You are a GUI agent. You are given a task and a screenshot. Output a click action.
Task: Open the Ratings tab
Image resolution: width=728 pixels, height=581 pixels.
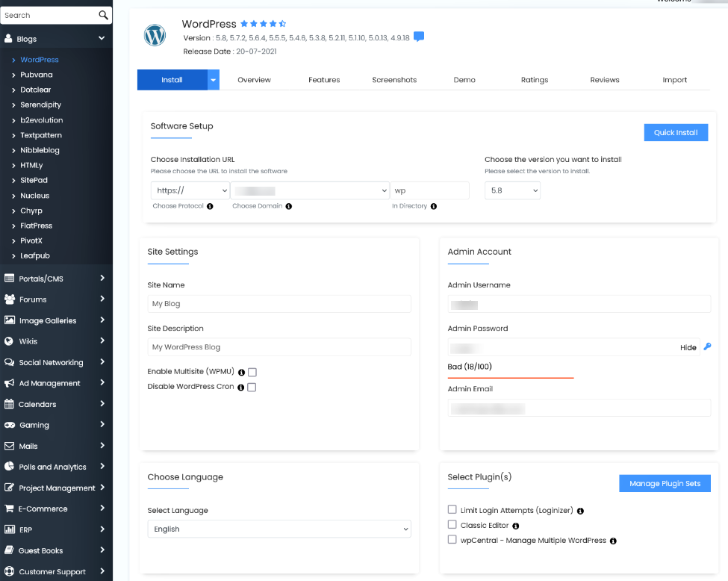(535, 80)
